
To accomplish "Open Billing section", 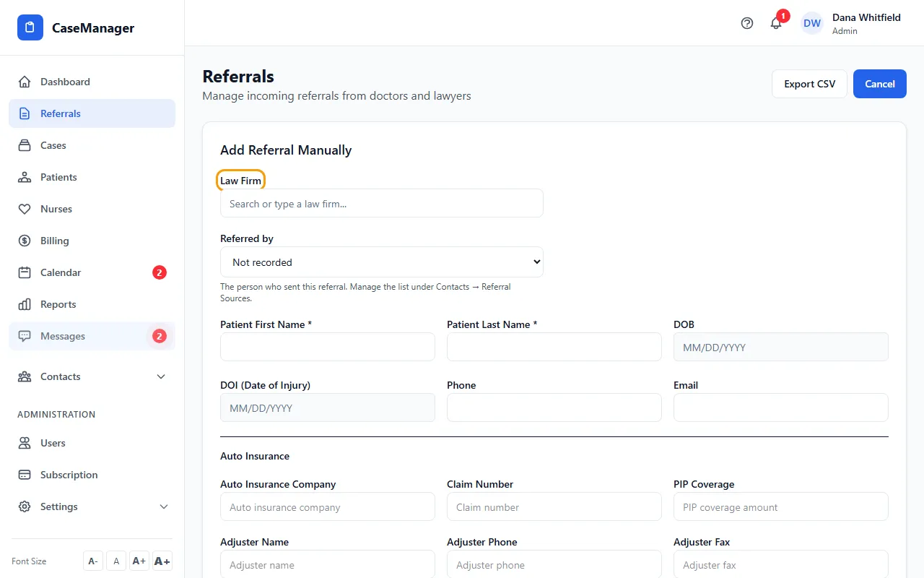I will [92, 241].
